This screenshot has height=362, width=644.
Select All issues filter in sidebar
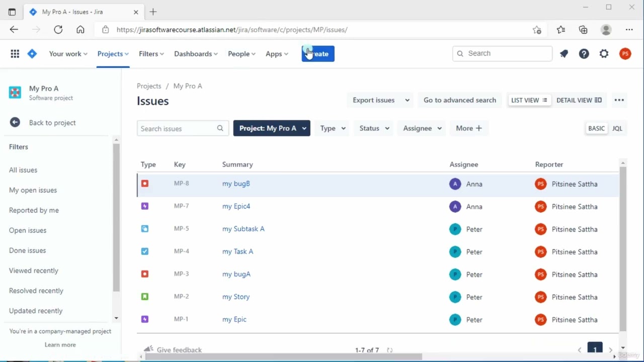pyautogui.click(x=23, y=170)
